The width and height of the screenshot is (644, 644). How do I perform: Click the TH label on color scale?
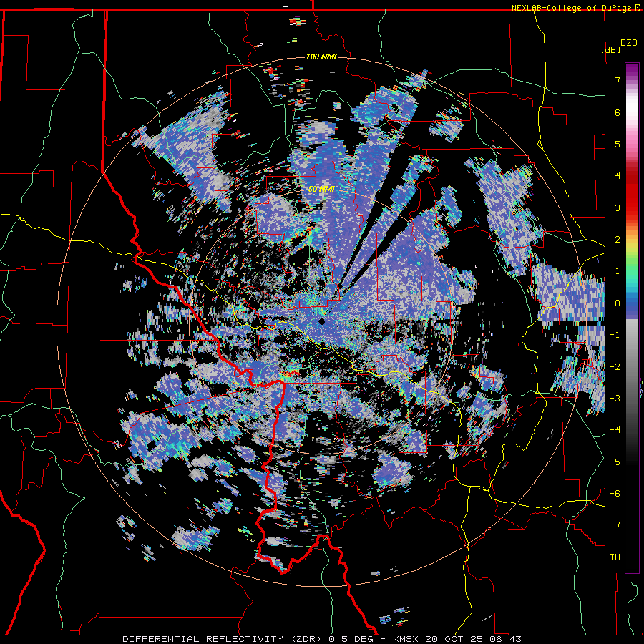615,557
